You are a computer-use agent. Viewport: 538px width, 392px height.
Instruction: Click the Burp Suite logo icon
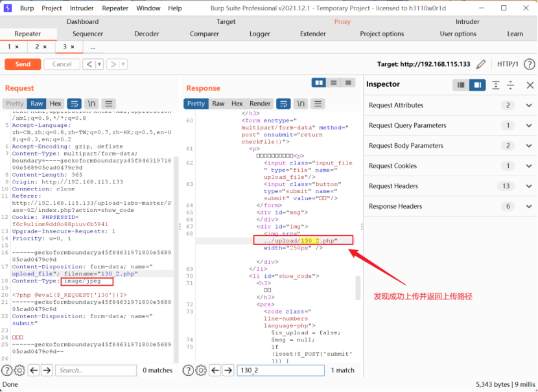point(8,8)
